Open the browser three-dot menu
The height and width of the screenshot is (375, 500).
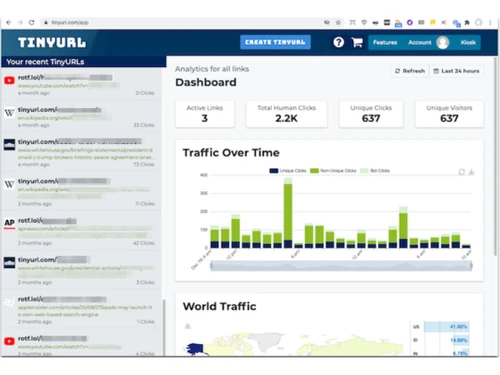(490, 22)
